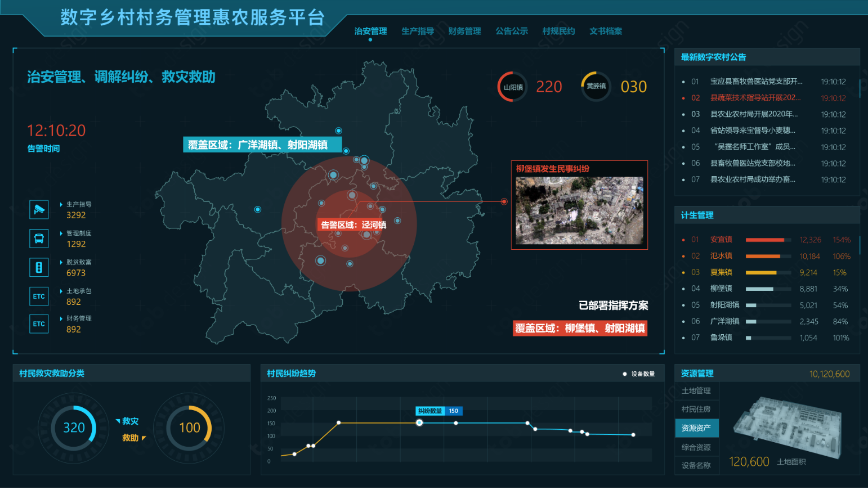Click the bus icon beside 管理制度
The image size is (868, 490).
coord(39,239)
